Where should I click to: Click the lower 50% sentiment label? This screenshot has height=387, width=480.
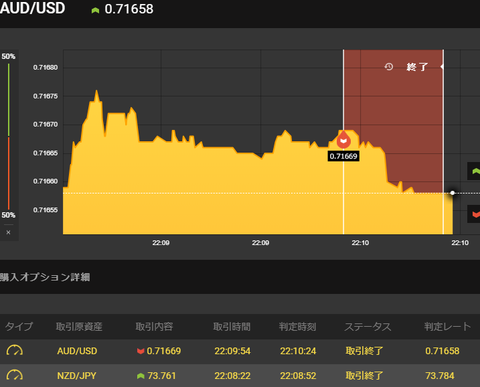(8, 215)
